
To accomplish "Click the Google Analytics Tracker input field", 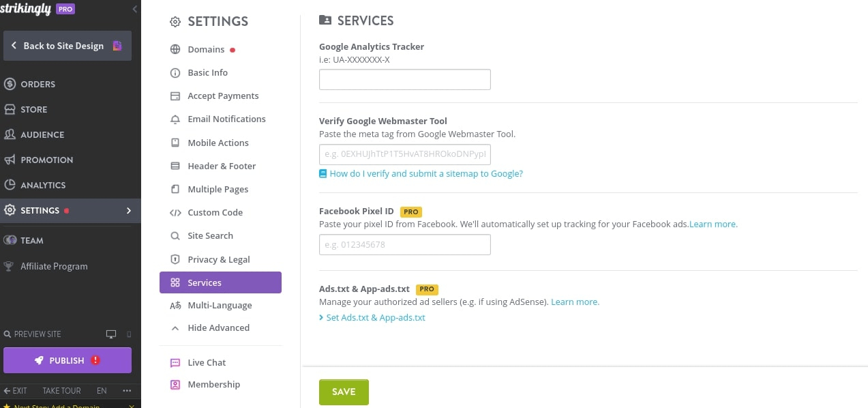I will (404, 79).
